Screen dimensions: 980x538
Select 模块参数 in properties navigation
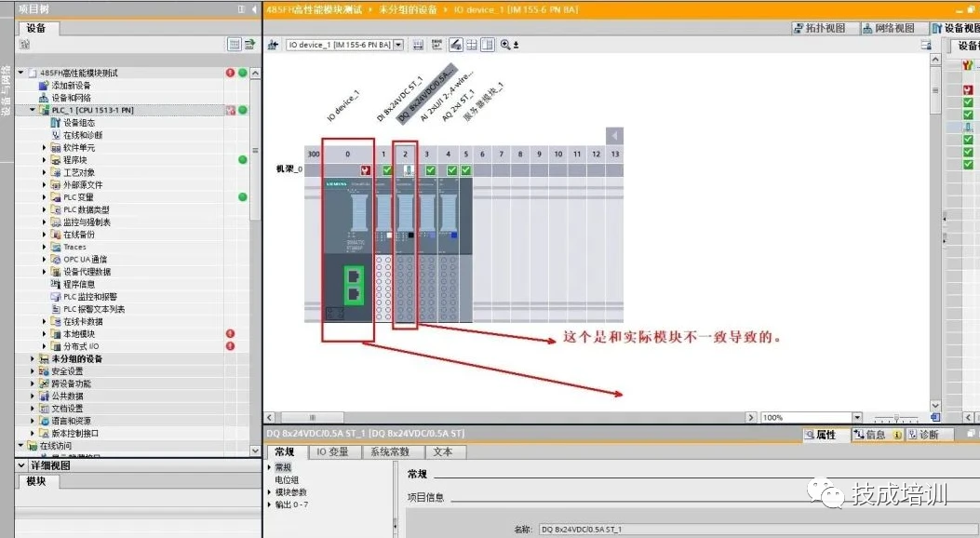290,492
